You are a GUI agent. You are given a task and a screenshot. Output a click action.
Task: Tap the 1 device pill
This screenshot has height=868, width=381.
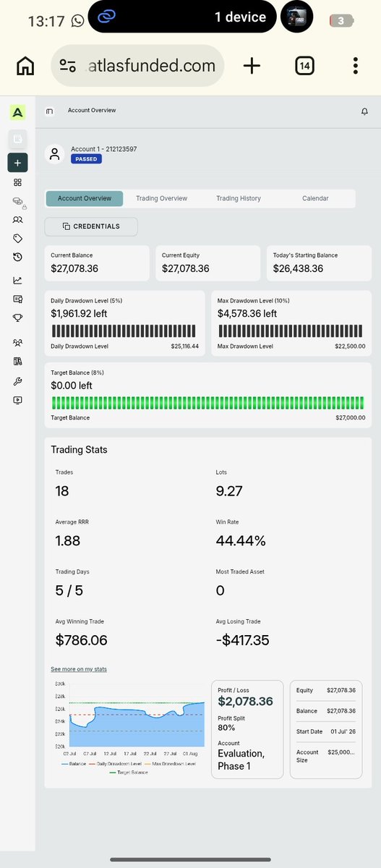tap(182, 17)
